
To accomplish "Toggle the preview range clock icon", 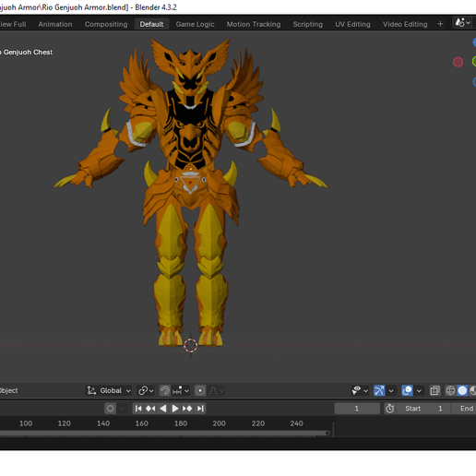I will click(x=390, y=409).
